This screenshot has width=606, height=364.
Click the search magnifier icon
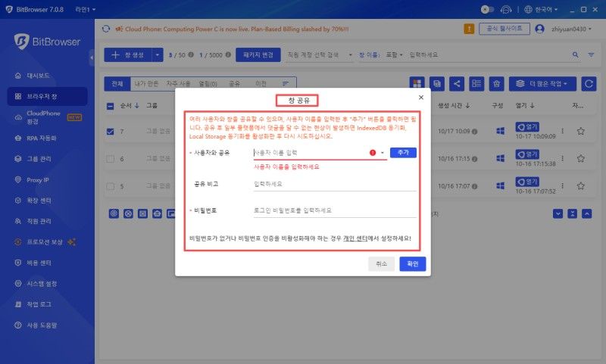576,54
